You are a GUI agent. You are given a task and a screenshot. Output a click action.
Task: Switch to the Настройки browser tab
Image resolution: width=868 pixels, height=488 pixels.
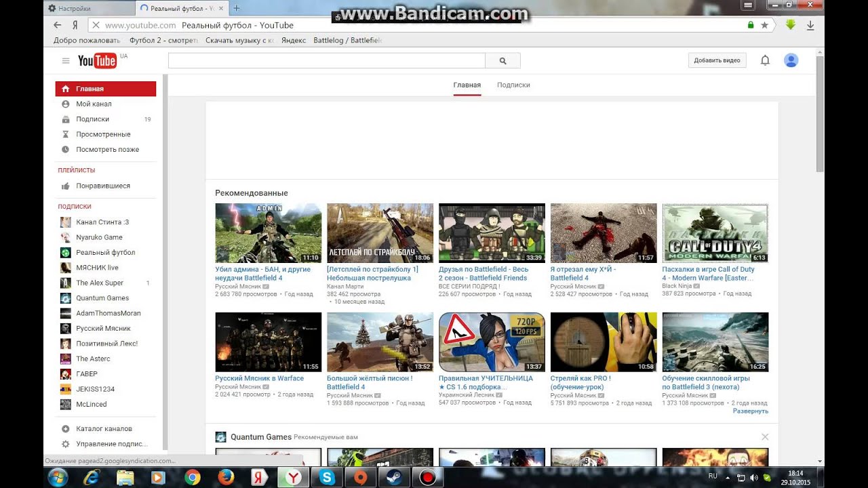point(90,8)
